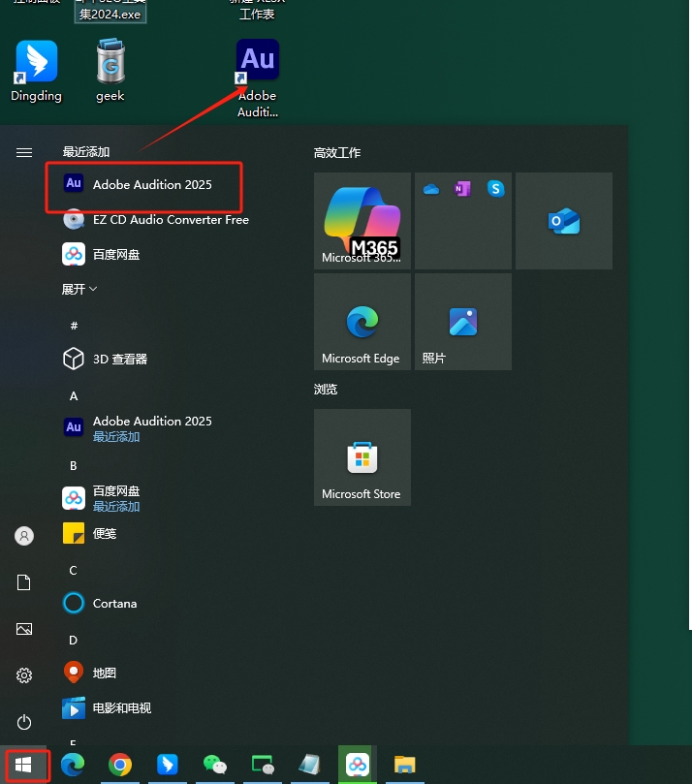Open the Microsoft 365 tile
The image size is (692, 784).
point(362,221)
